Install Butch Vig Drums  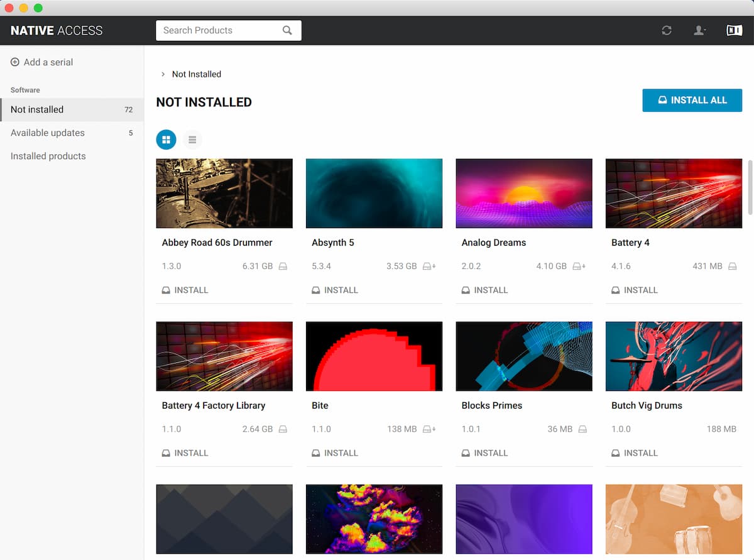635,453
